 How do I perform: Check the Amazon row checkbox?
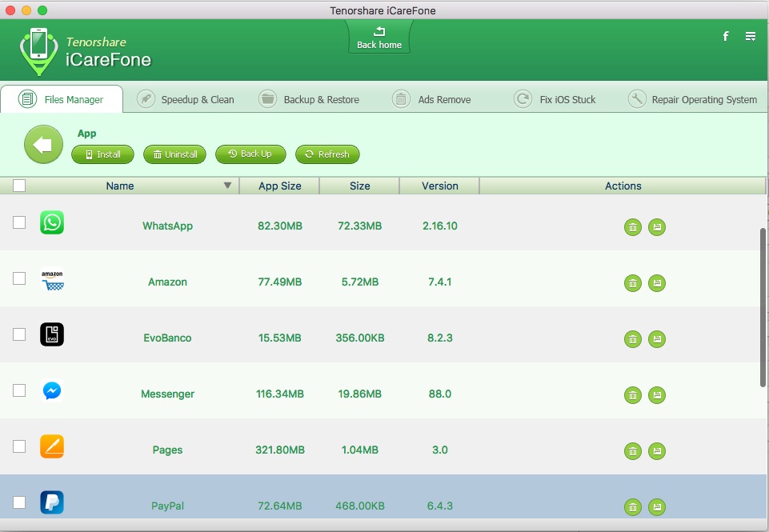(19, 278)
